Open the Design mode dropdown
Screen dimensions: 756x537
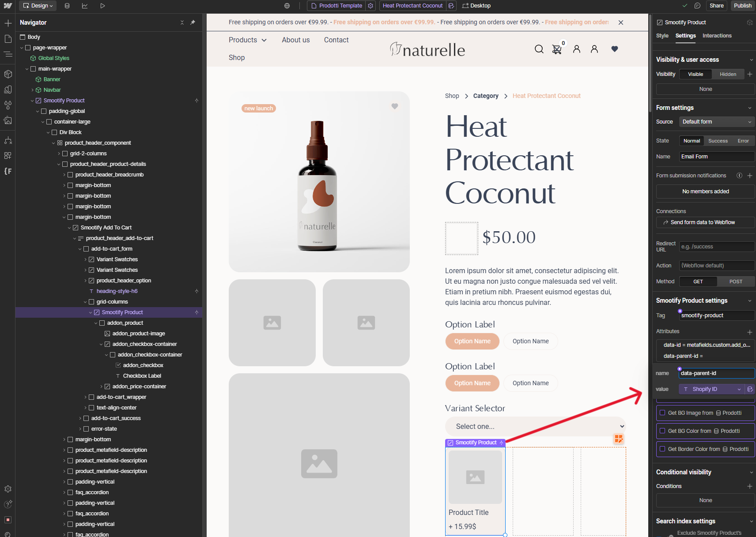point(38,6)
